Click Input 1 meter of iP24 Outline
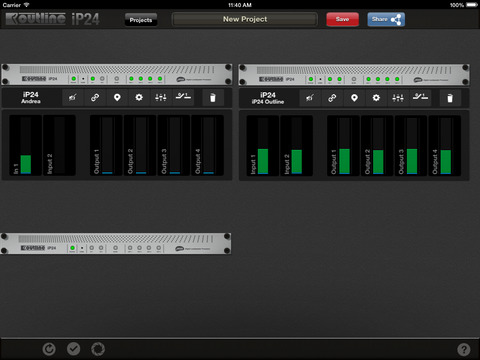This screenshot has width=480, height=360. [x=263, y=146]
